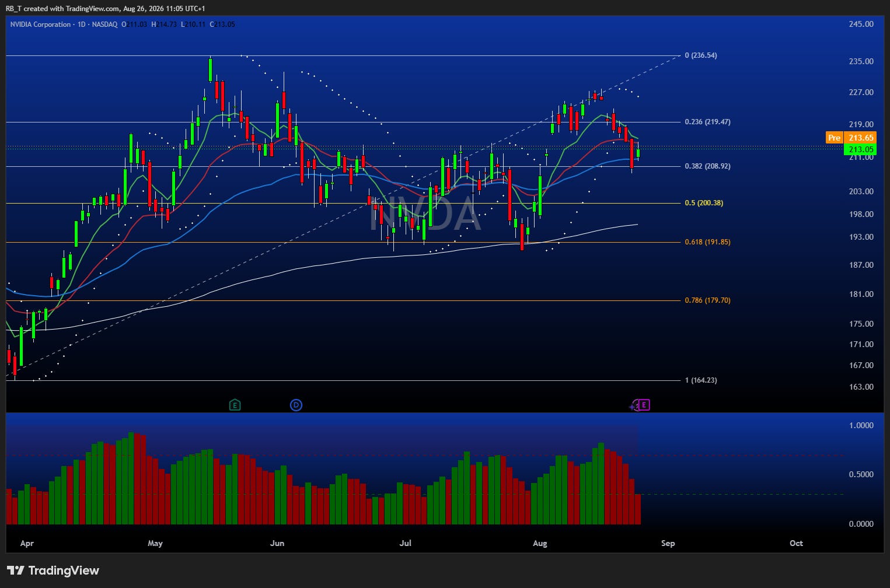The width and height of the screenshot is (890, 588).
Task: Click 187.00 on the price axis
Action: (x=861, y=265)
